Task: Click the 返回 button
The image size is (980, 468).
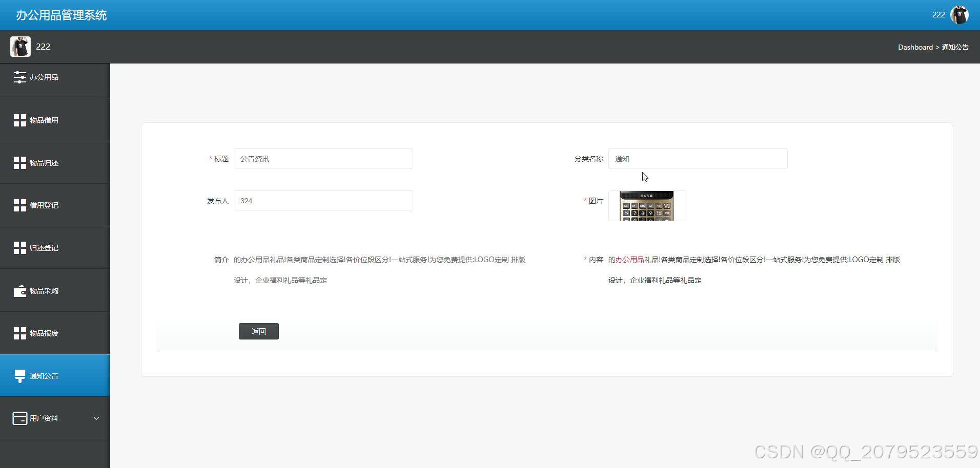Action: pyautogui.click(x=259, y=331)
